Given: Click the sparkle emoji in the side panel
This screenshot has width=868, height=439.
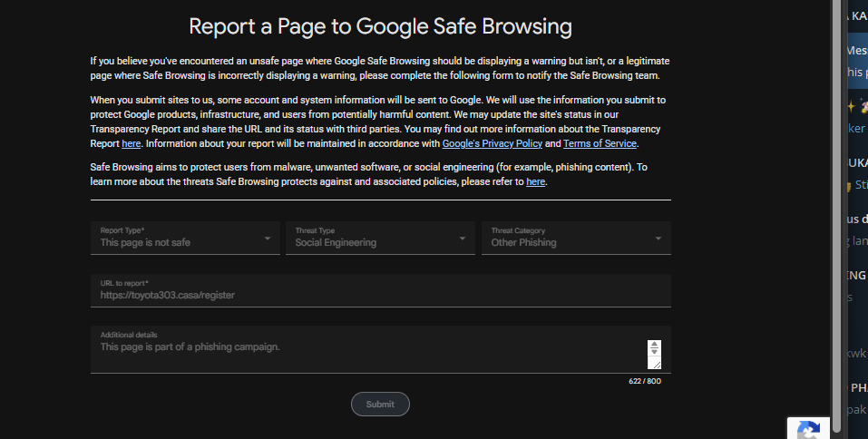Looking at the screenshot, I should (852, 106).
